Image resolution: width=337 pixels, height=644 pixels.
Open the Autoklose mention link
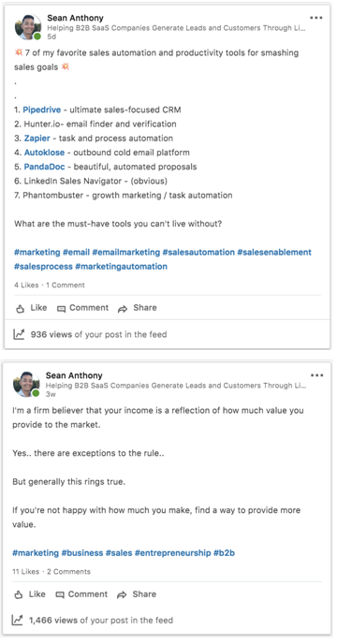pos(44,153)
